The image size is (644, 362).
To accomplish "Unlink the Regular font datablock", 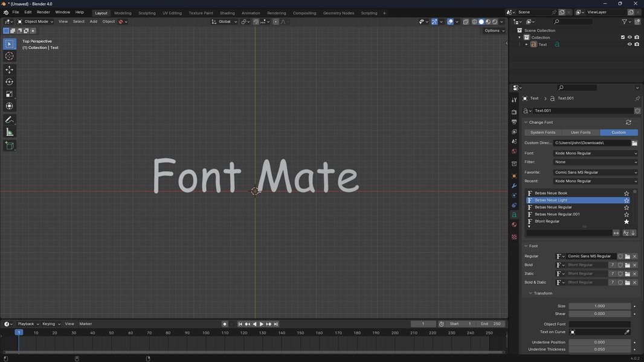I will (x=634, y=256).
